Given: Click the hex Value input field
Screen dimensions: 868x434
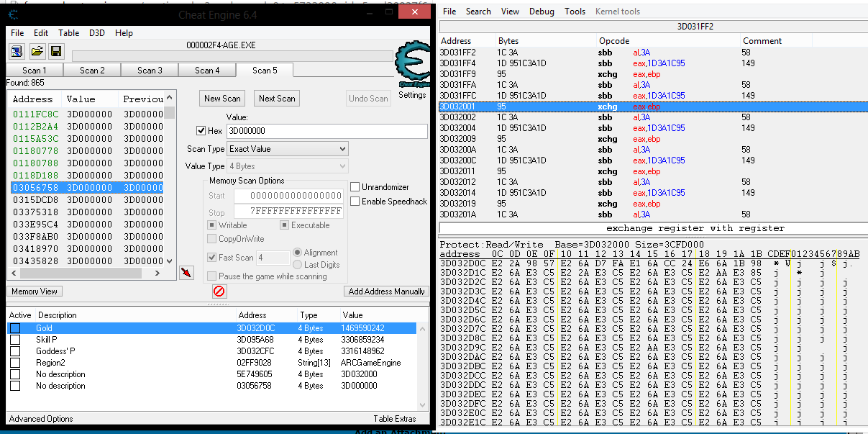Looking at the screenshot, I should click(x=326, y=131).
